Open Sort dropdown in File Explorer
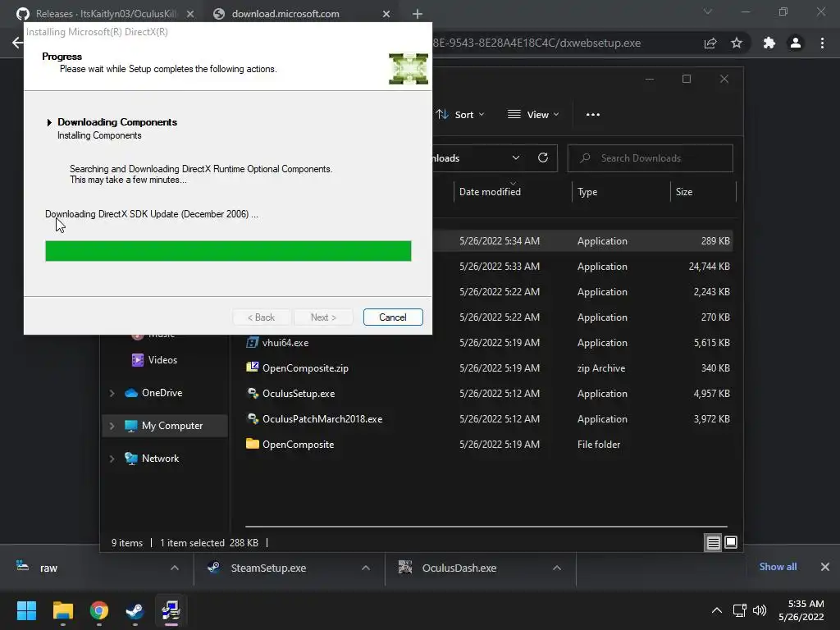Viewport: 840px width, 630px height. click(460, 115)
